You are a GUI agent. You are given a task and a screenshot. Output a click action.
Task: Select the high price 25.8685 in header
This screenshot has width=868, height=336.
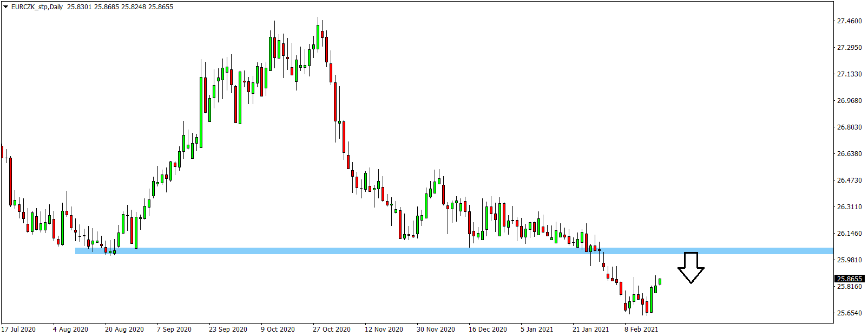click(x=107, y=7)
